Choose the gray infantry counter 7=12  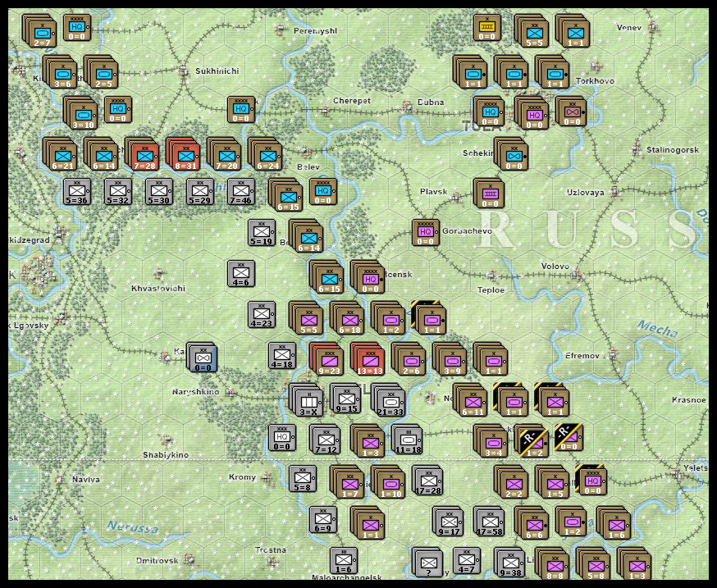327,440
